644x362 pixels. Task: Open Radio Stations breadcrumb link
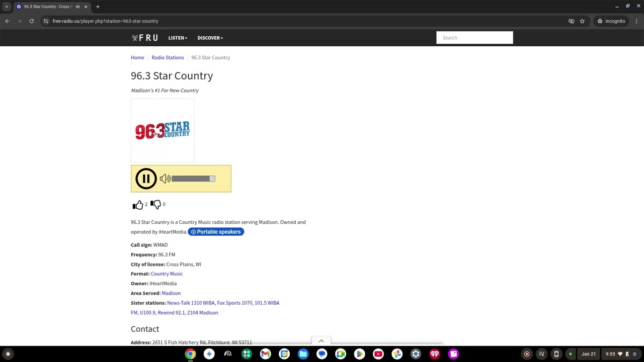pyautogui.click(x=168, y=57)
